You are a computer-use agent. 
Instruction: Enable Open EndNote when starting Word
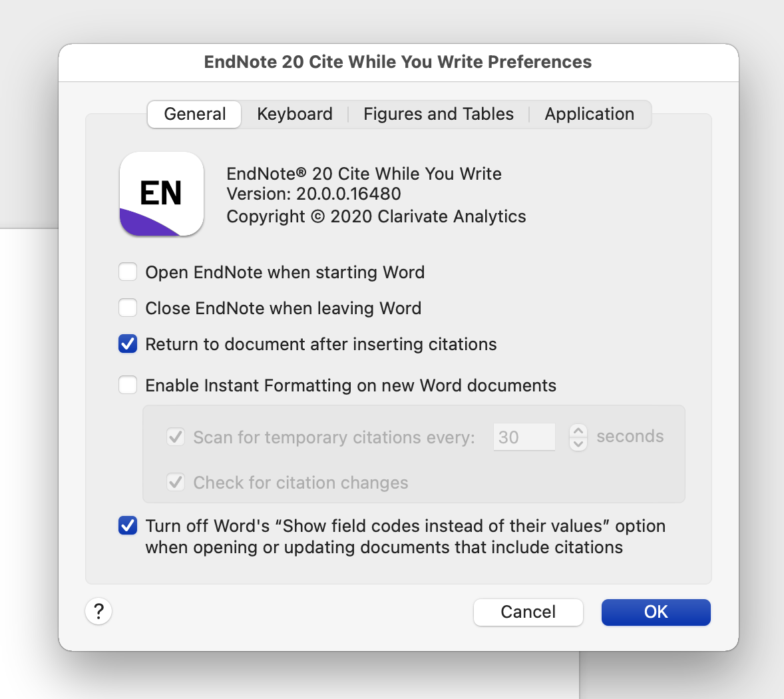click(x=128, y=272)
